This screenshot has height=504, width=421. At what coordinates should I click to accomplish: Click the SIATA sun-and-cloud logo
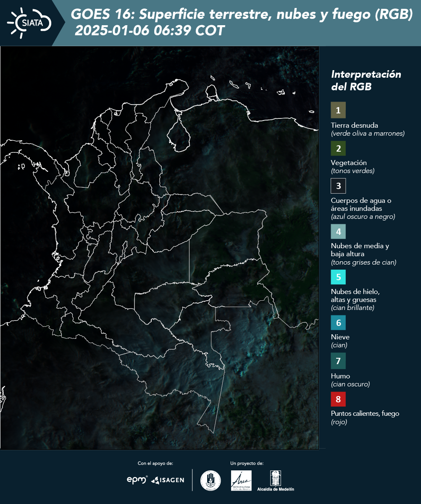point(29,23)
